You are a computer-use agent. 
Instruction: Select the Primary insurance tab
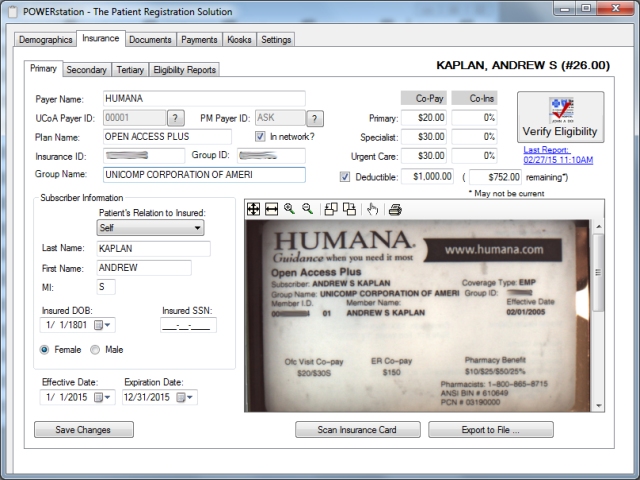tap(43, 69)
